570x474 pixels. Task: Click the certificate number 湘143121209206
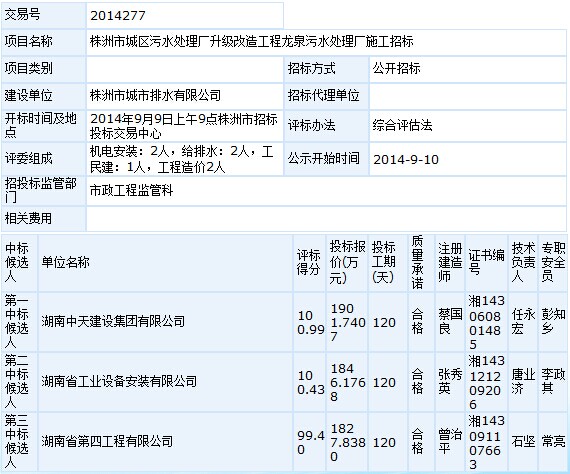pos(487,382)
